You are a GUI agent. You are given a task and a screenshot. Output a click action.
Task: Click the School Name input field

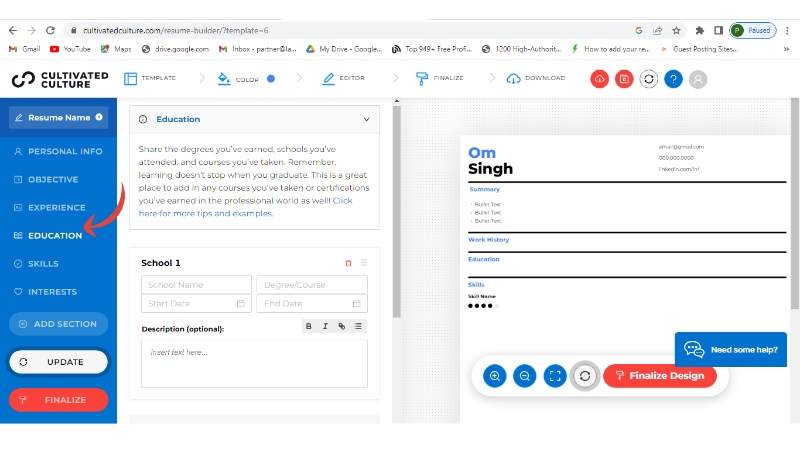tap(196, 285)
